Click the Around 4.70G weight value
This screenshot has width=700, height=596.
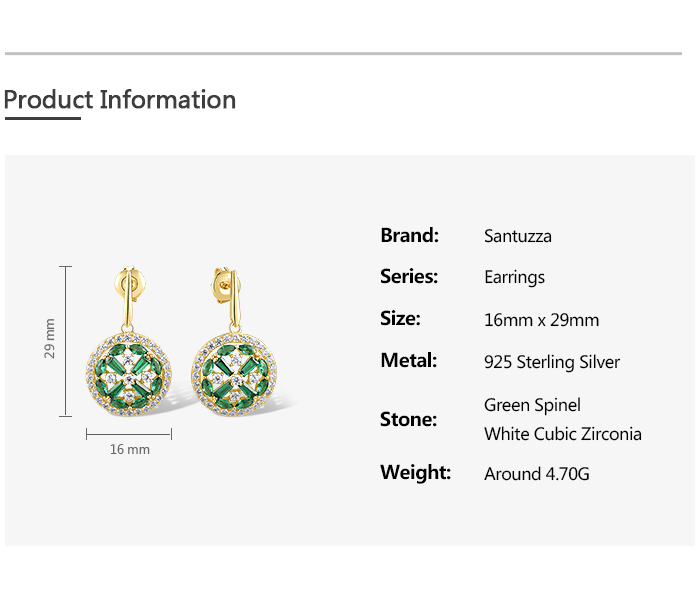tap(536, 474)
